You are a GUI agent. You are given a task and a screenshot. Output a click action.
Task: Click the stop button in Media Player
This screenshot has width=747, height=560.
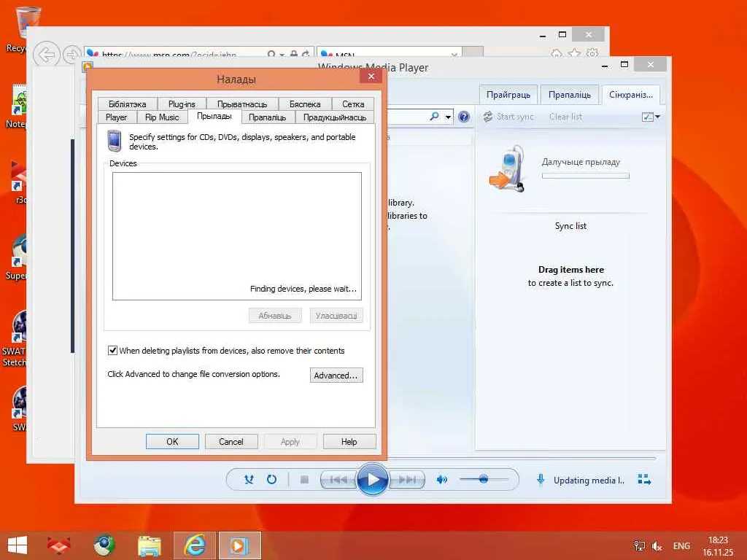point(304,480)
